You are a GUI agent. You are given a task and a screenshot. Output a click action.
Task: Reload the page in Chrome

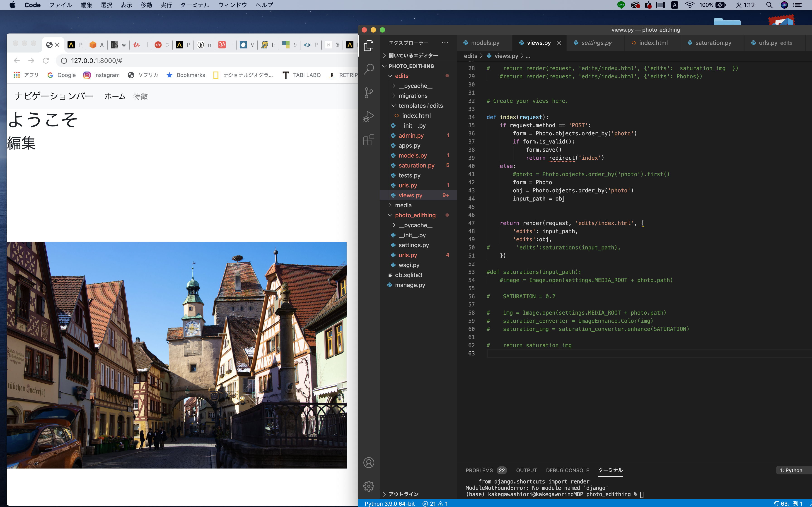coord(46,61)
